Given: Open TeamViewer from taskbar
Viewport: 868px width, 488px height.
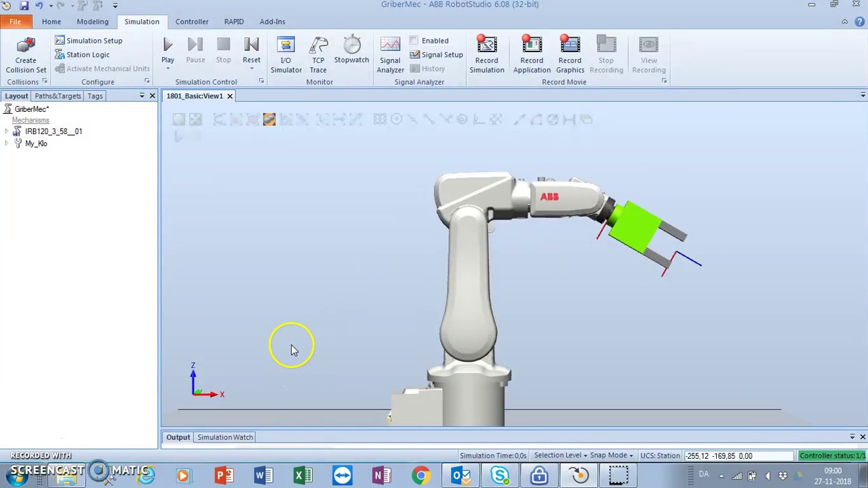Looking at the screenshot, I should pos(342,476).
